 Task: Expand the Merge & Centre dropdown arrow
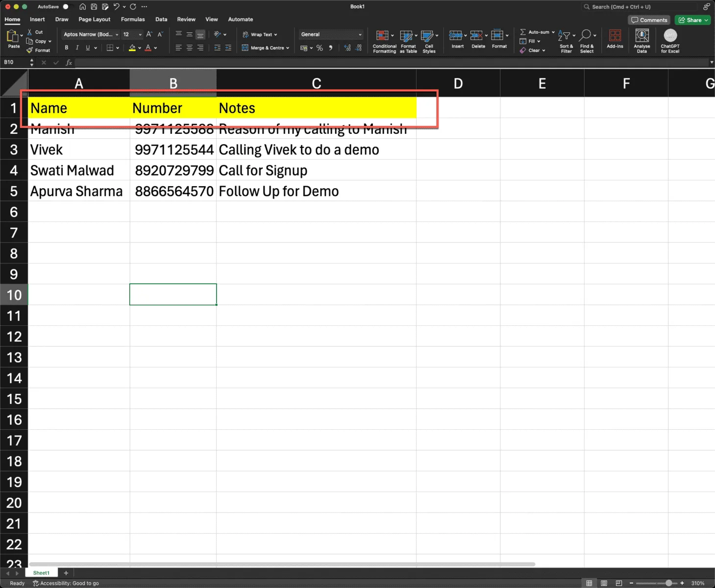point(288,48)
